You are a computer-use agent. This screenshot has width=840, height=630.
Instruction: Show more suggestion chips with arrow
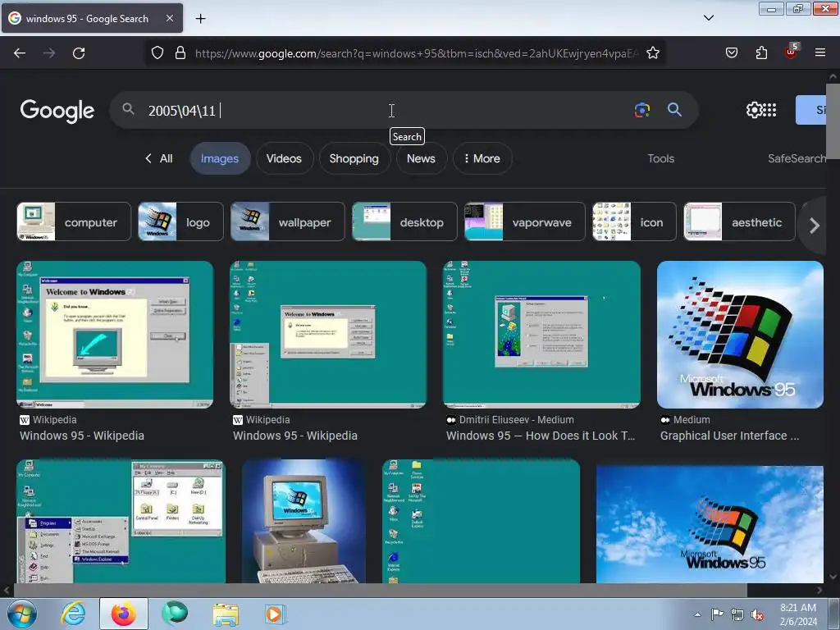tap(814, 226)
